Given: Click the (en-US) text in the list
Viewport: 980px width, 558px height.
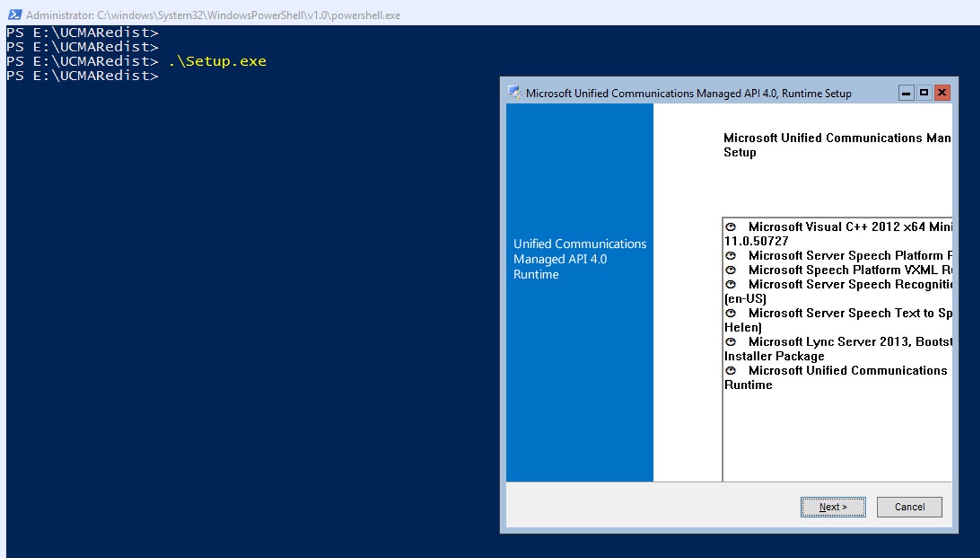Looking at the screenshot, I should tap(745, 299).
